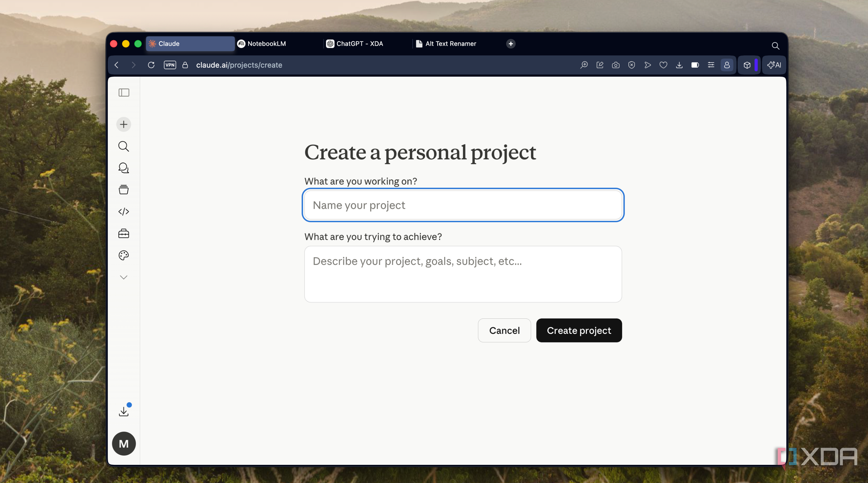Click the project description text area
Screen dimensions: 868x483
(463, 274)
